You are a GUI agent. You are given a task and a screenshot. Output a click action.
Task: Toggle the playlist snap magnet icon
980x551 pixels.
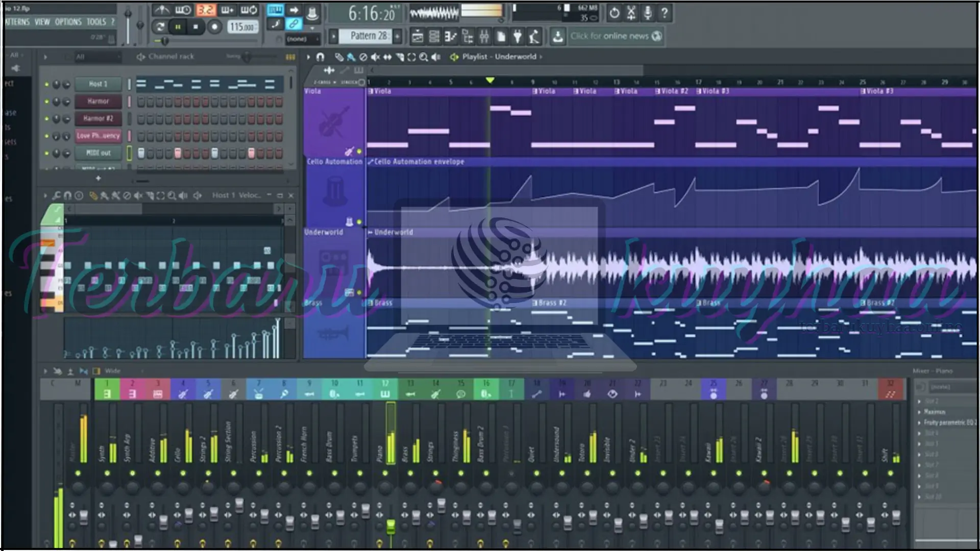320,57
